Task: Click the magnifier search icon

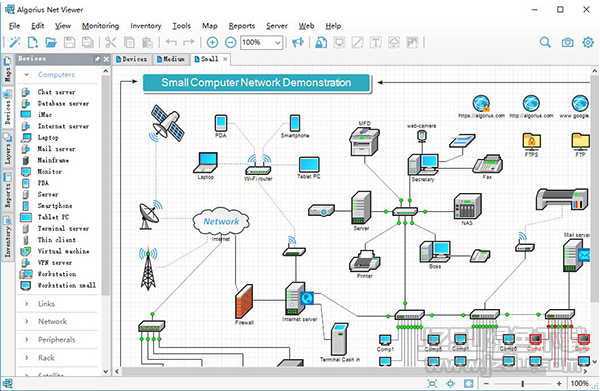Action: click(545, 42)
